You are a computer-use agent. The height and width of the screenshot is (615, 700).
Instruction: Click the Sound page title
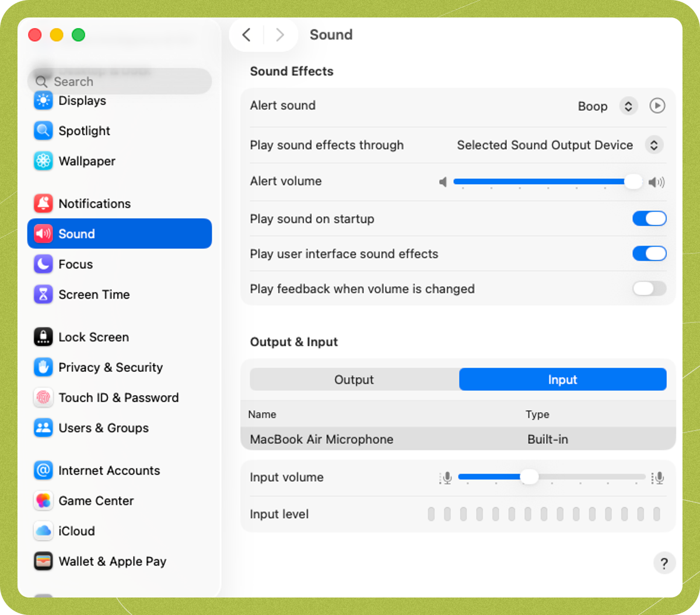[331, 35]
